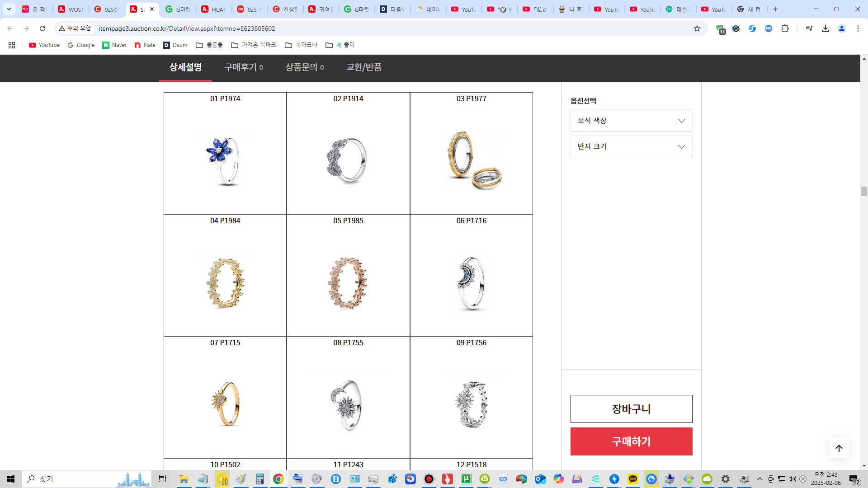Screen dimensions: 868x488
Task: Click the red 구매하기 buy button
Action: (631, 441)
